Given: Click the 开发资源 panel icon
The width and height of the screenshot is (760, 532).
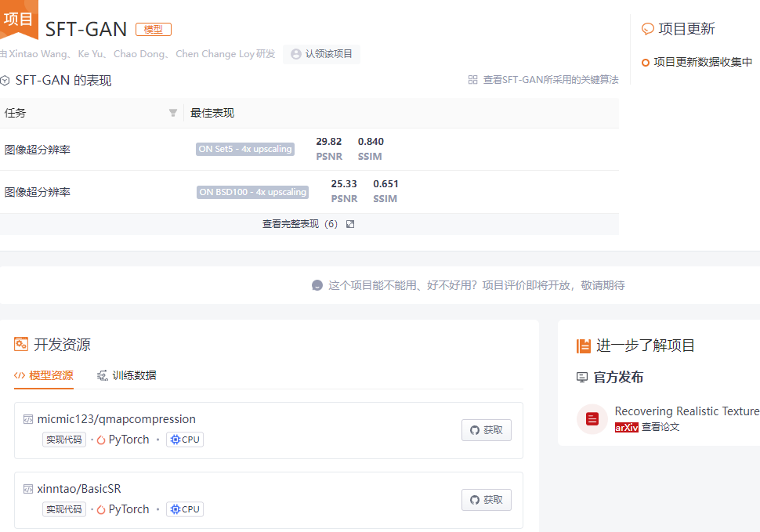Looking at the screenshot, I should tap(21, 343).
